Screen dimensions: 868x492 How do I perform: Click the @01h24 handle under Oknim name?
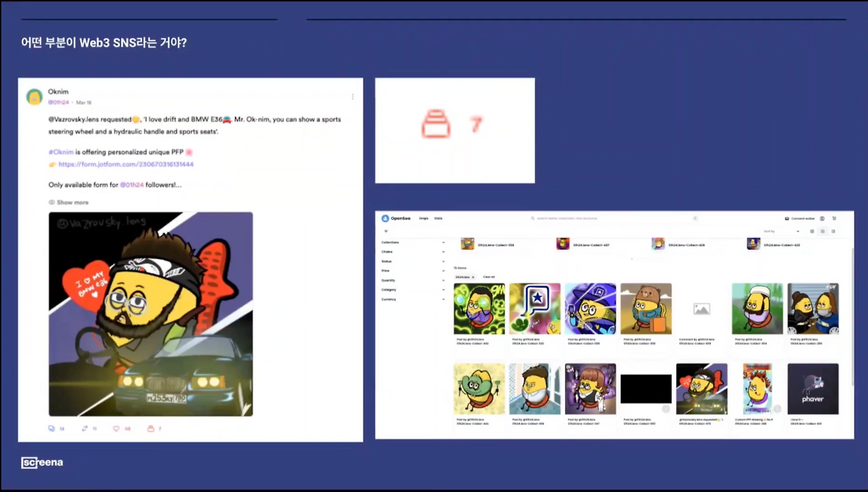[58, 102]
